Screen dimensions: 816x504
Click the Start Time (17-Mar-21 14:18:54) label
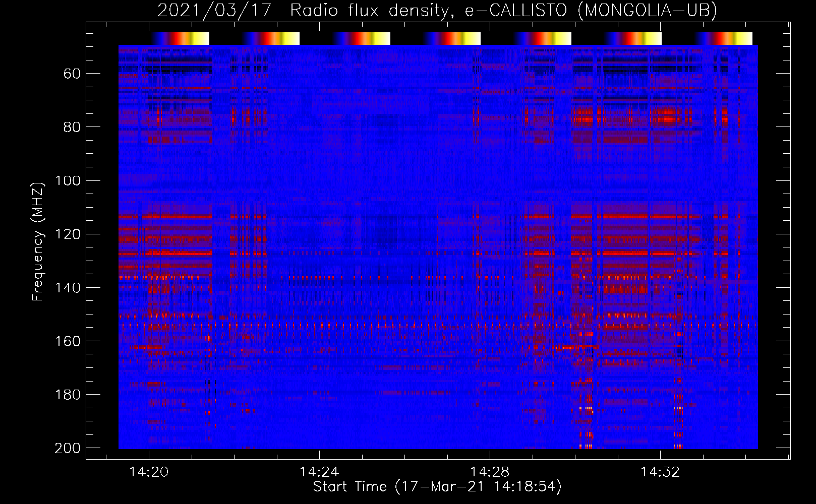pyautogui.click(x=437, y=487)
